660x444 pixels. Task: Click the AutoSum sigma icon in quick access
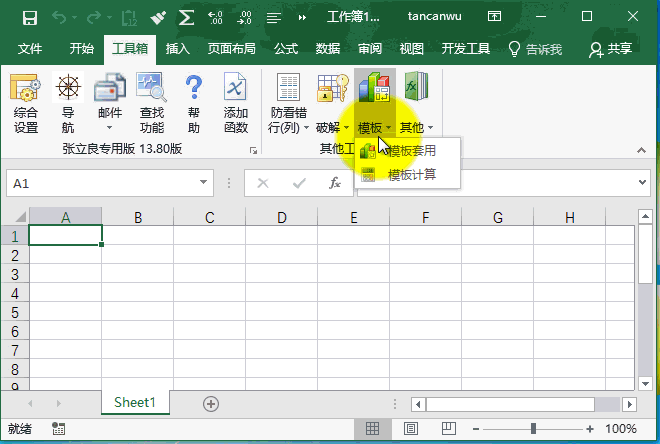tap(186, 17)
